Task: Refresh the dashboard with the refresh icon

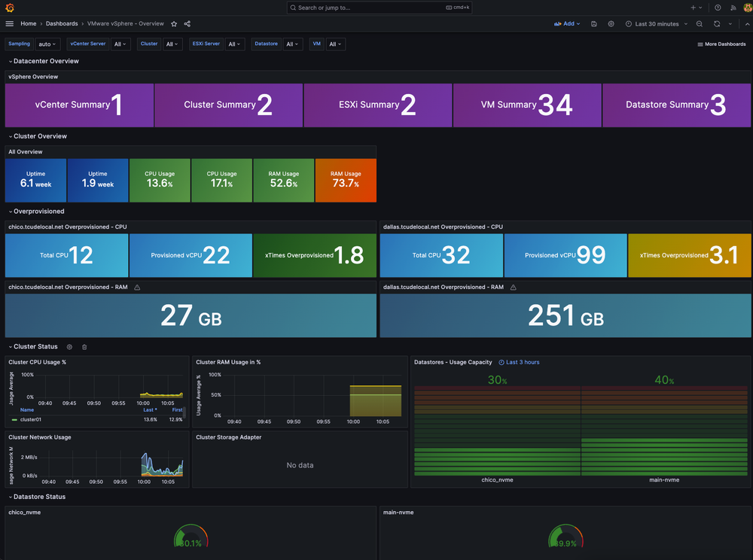Action: (716, 23)
